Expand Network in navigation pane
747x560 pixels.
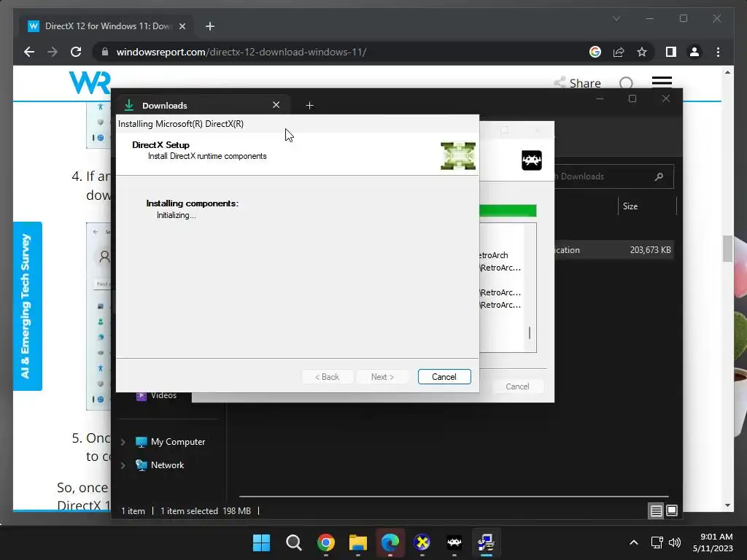[123, 465]
